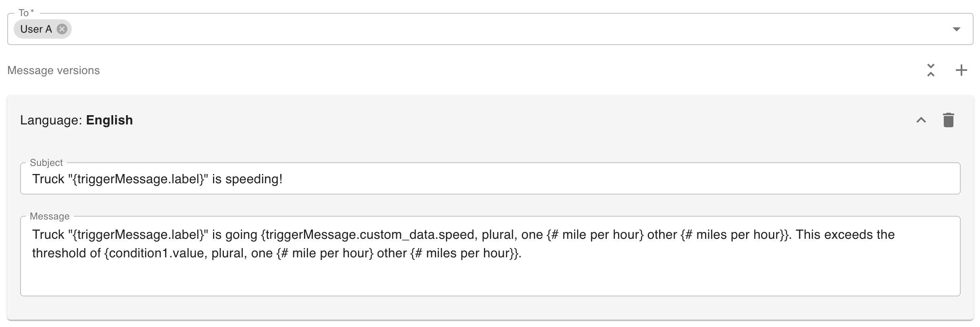Collapse all message versions
The image size is (980, 327).
tap(930, 70)
